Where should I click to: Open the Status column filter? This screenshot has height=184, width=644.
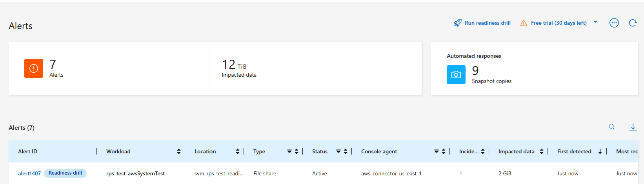338,151
